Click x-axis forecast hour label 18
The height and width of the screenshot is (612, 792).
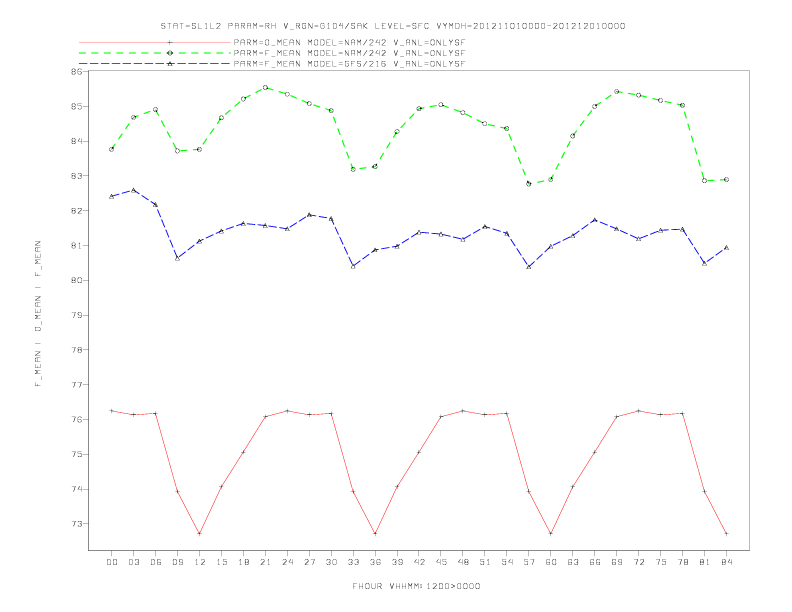(243, 562)
